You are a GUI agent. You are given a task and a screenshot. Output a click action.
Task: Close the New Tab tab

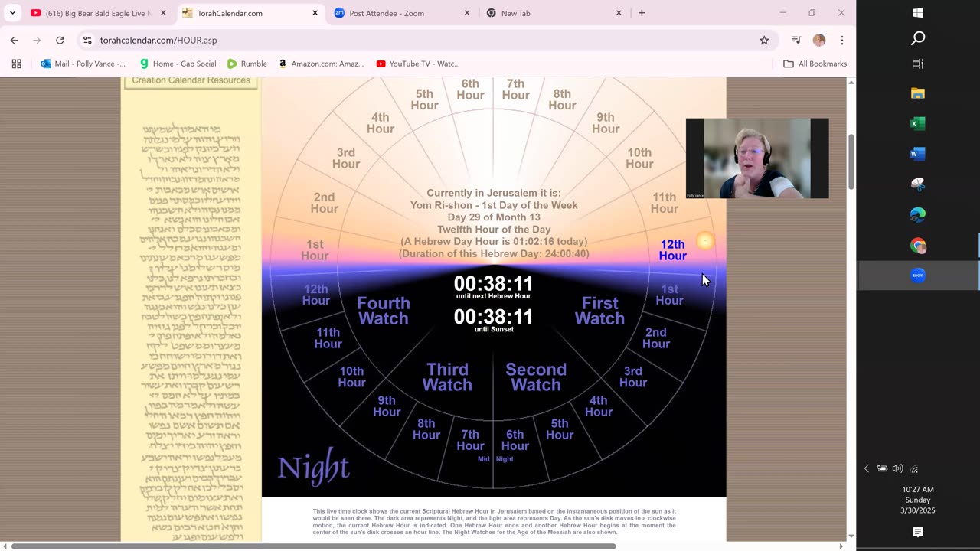pyautogui.click(x=619, y=13)
